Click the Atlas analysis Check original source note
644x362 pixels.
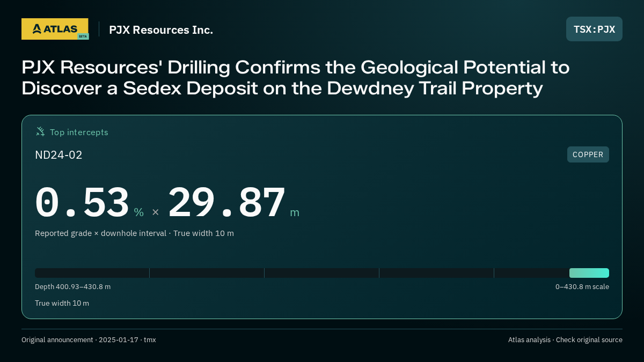point(565,340)
